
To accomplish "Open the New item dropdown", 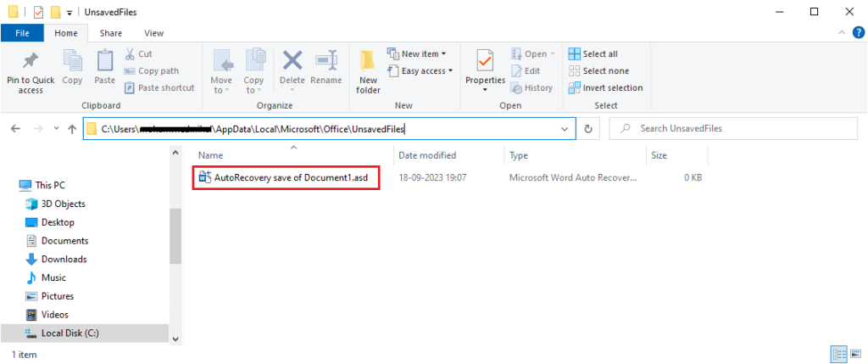I will (x=417, y=53).
